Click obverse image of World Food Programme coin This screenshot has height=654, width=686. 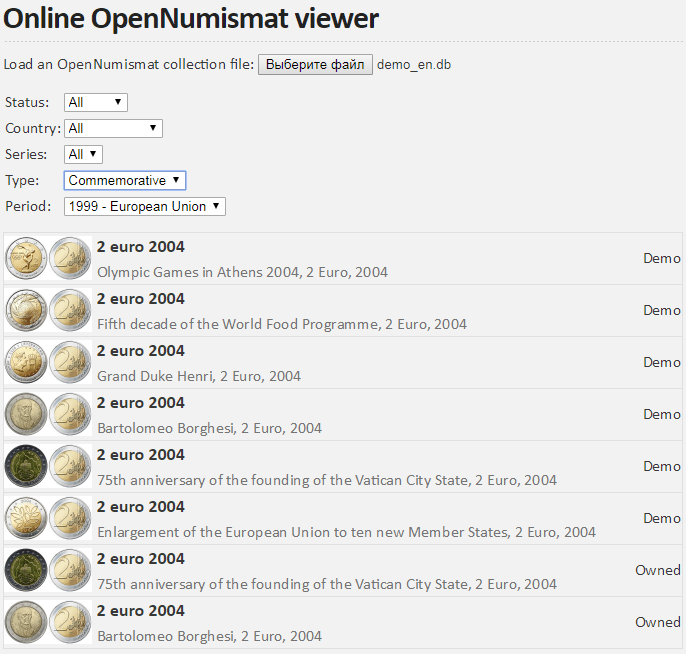coord(26,310)
